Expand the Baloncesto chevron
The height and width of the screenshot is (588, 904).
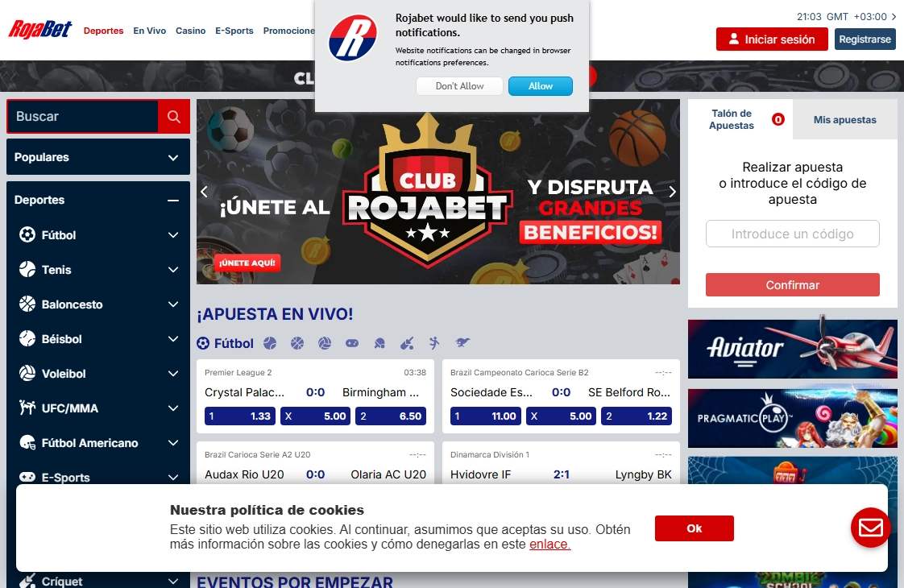point(173,304)
